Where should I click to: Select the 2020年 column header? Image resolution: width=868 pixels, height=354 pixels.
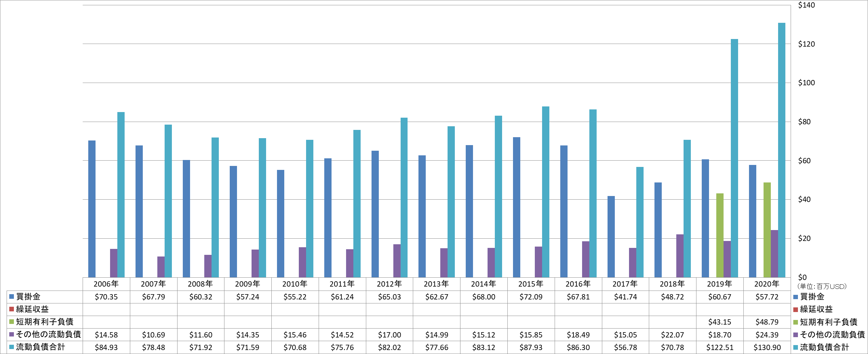pyautogui.click(x=767, y=284)
